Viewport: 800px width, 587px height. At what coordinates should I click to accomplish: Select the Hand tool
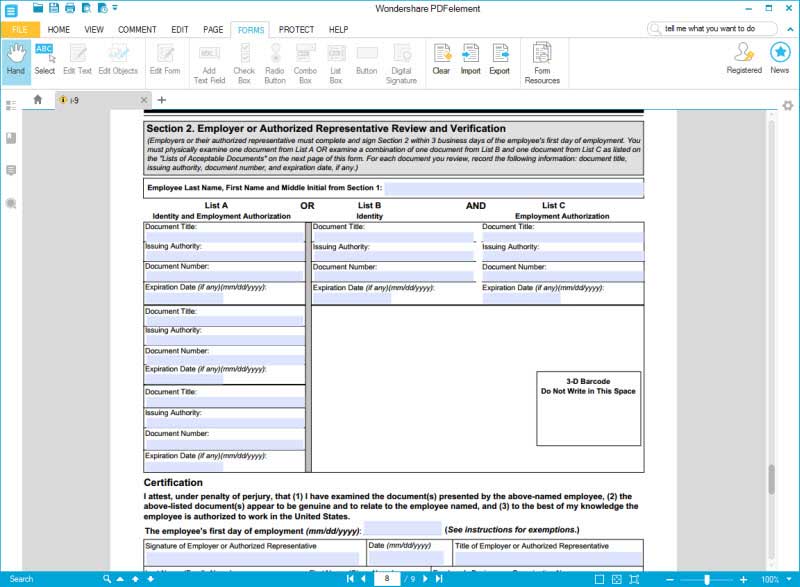pyautogui.click(x=16, y=60)
